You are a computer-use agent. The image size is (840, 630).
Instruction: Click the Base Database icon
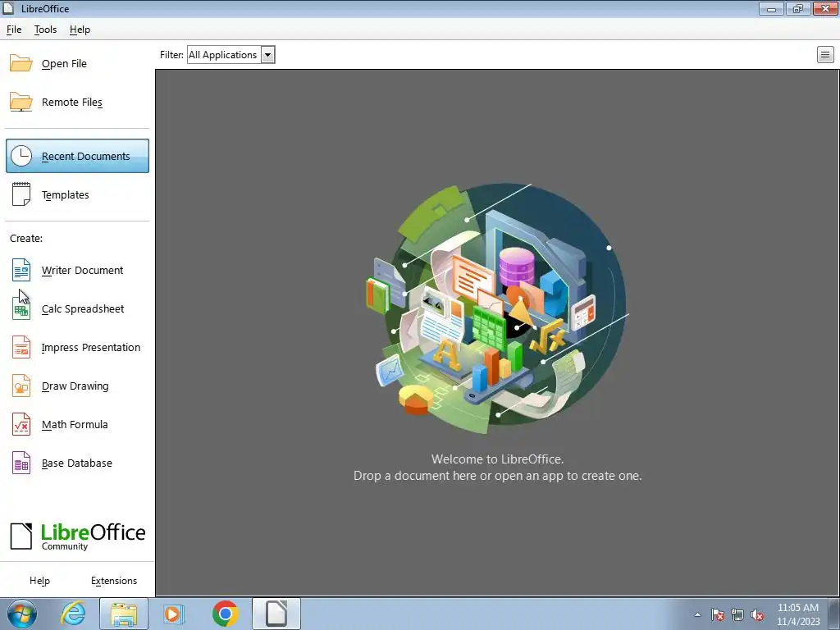tap(21, 463)
